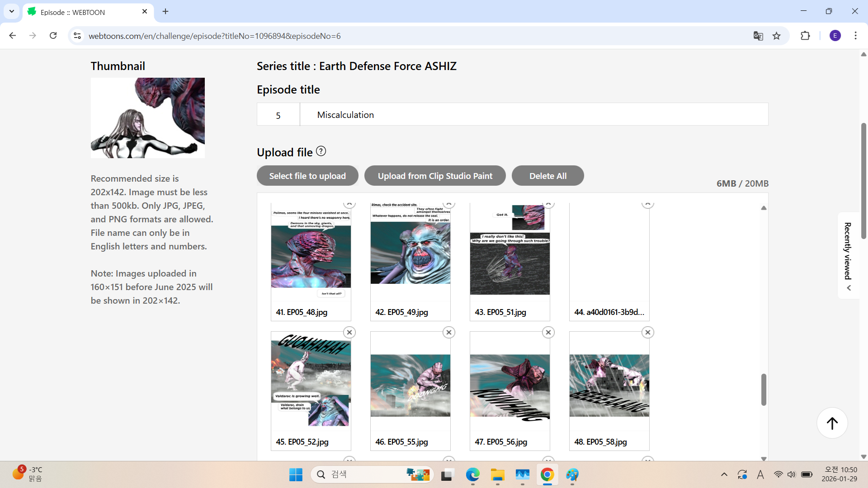View site information icon in address bar

tap(77, 36)
